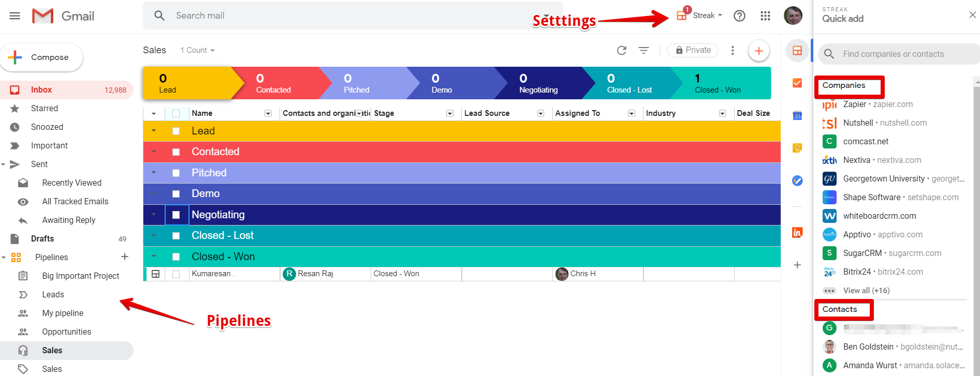Open the Google Keep lightbulb icon
The image size is (980, 376).
[797, 148]
